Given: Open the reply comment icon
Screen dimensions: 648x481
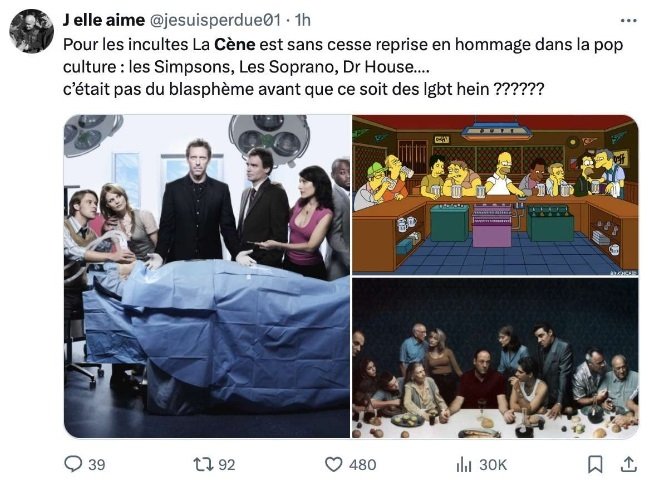Looking at the screenshot, I should pos(73,464).
